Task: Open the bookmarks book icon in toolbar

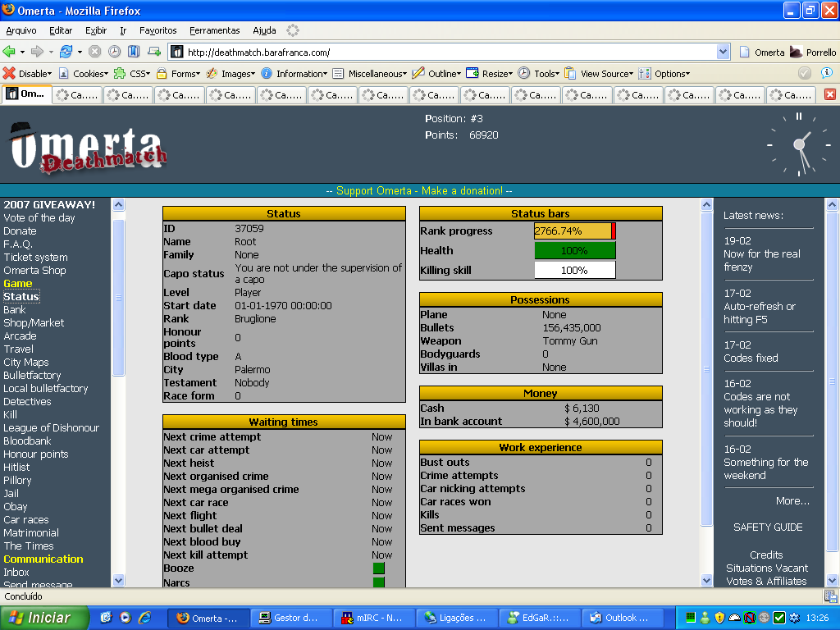Action: pos(134,52)
